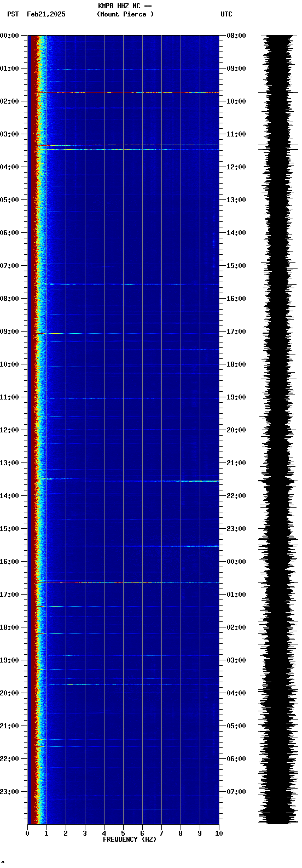This screenshot has width=302, height=868.
Task: Click the 05:00 UTC label on right axis
Action: pyautogui.click(x=236, y=726)
